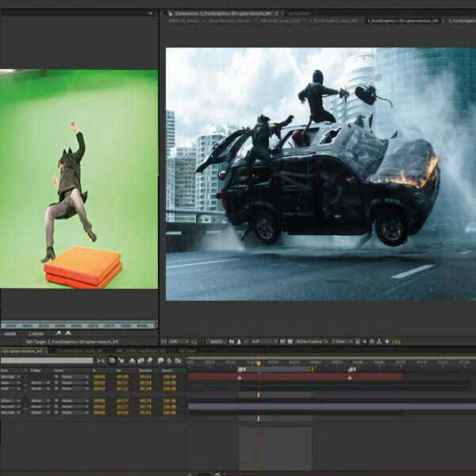Screen dimensions: 476x476
Task: Open the Active Camera view dropdown
Action: click(314, 342)
